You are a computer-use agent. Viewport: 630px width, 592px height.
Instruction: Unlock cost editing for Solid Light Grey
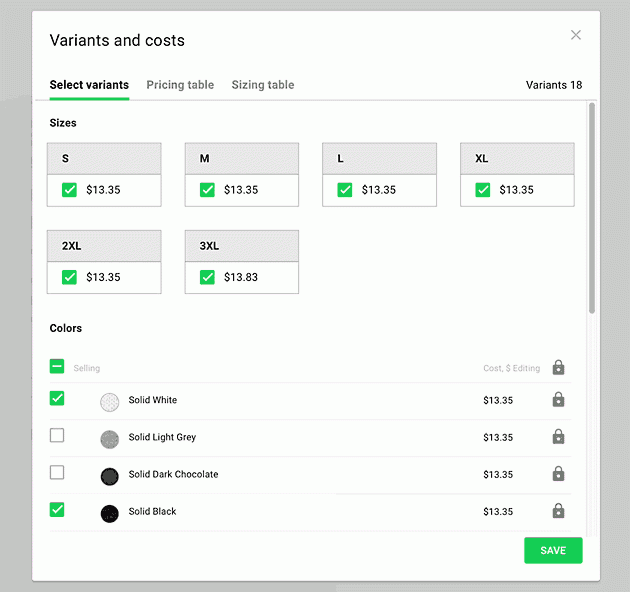(558, 436)
